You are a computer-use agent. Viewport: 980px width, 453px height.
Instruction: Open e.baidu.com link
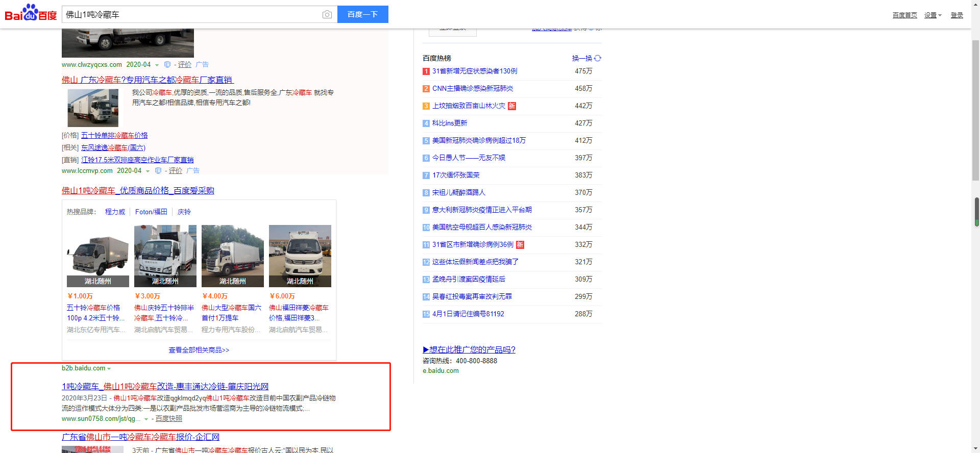point(440,371)
